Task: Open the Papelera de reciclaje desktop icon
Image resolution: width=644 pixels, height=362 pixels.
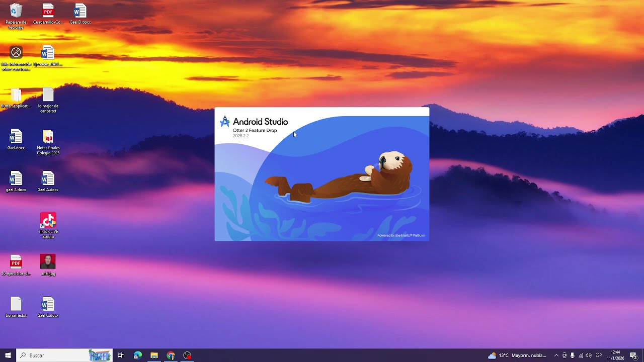Action: coord(16,16)
